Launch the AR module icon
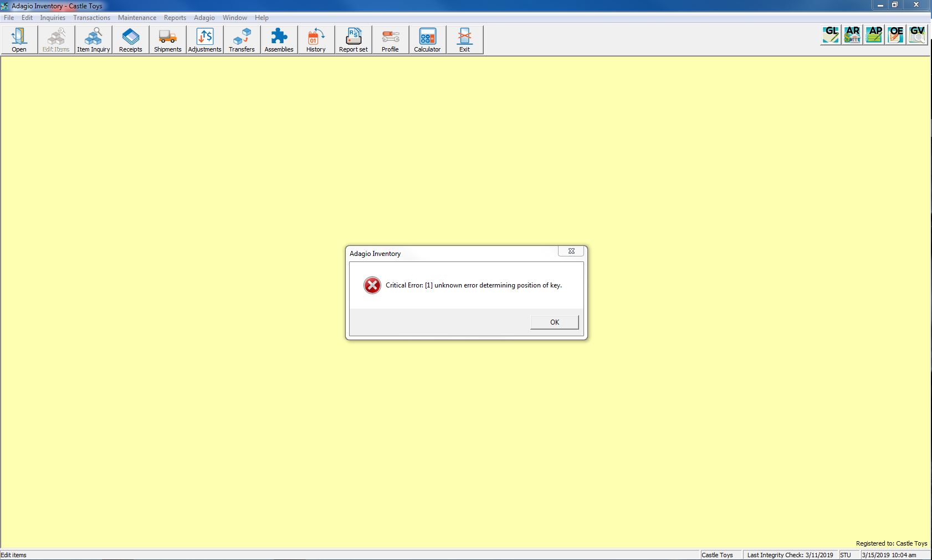The height and width of the screenshot is (560, 932). 852,35
